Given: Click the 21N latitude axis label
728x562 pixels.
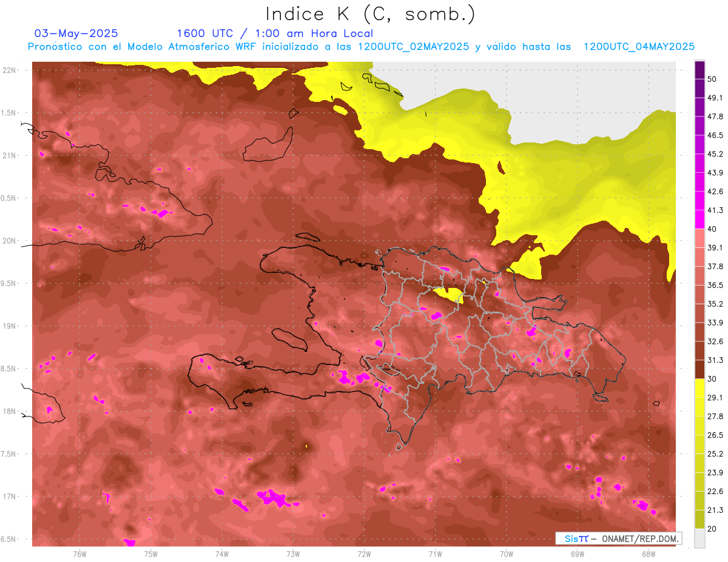Looking at the screenshot, I should tap(10, 155).
